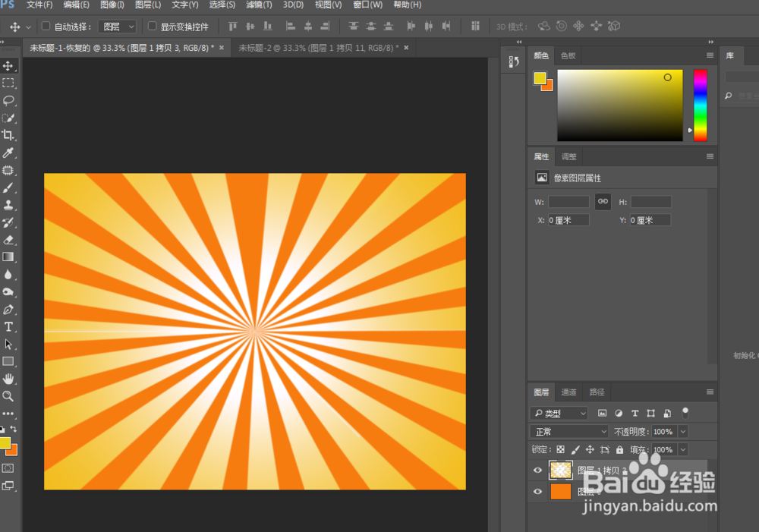
Task: Select the Rectangle shape tool
Action: (x=8, y=361)
